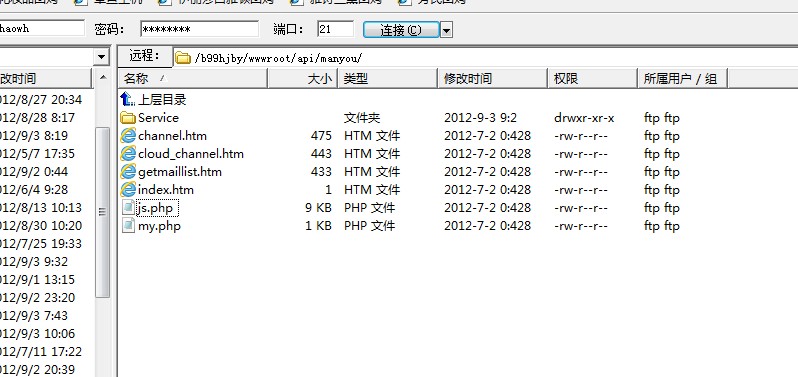
Task: Click into the 端口 port field showing 21
Action: [x=335, y=29]
